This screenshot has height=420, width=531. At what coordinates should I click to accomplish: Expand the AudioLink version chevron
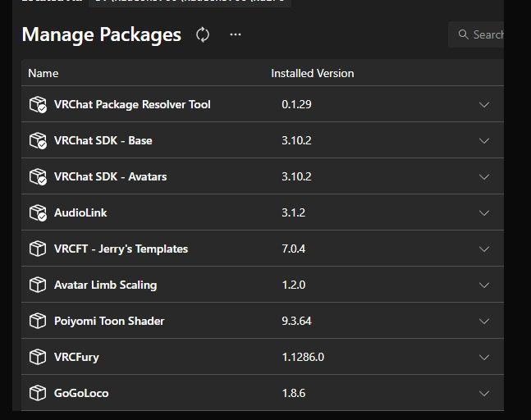484,213
